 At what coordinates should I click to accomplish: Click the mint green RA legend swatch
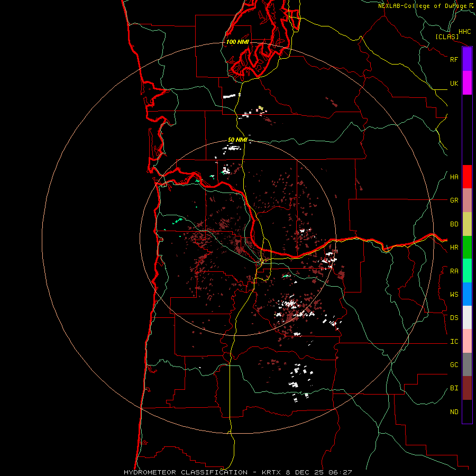[x=467, y=271]
